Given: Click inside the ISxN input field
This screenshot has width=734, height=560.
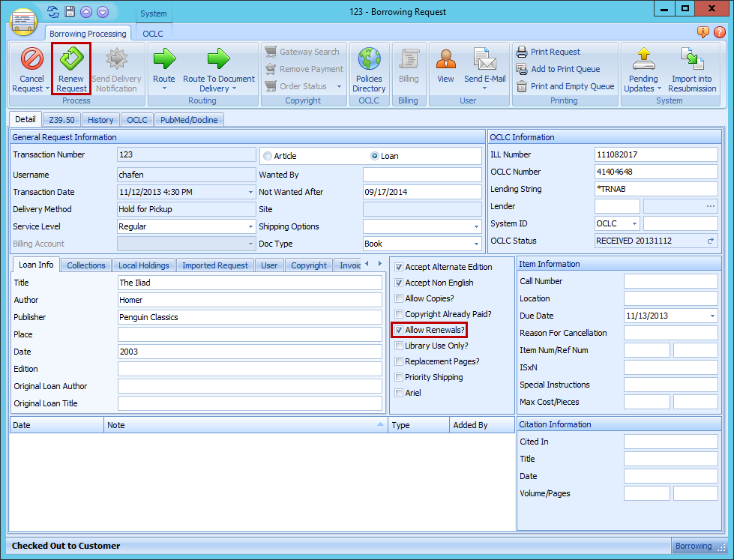Looking at the screenshot, I should tap(670, 367).
